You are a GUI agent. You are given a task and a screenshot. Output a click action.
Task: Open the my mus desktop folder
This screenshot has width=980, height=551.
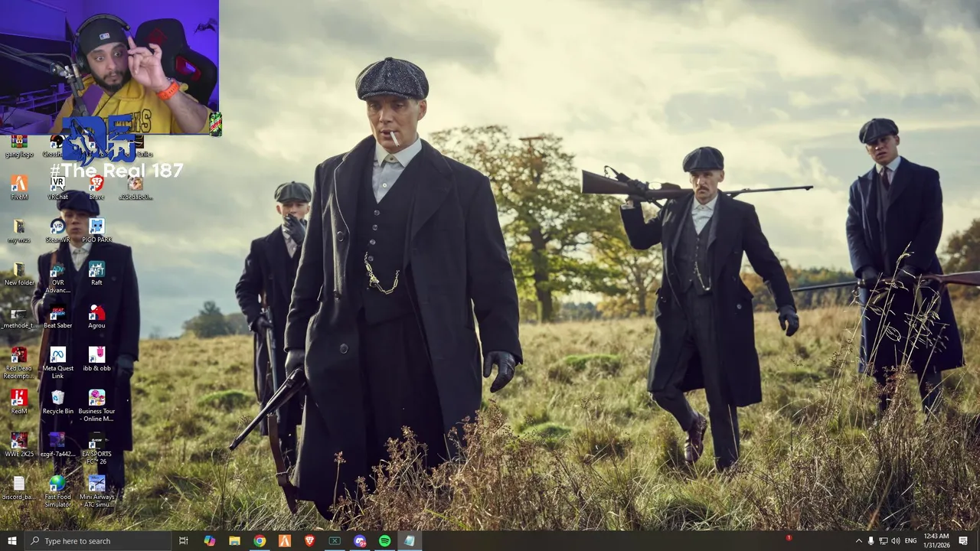19,230
